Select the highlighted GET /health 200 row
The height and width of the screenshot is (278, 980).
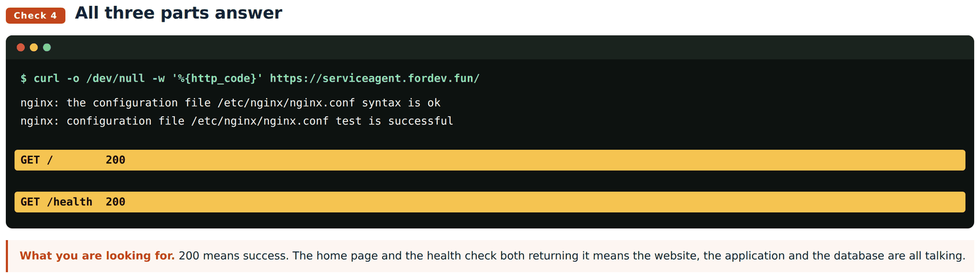coord(489,202)
